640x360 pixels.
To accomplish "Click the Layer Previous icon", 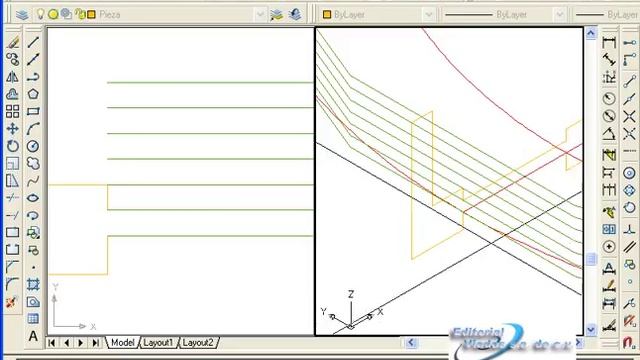I will point(295,15).
